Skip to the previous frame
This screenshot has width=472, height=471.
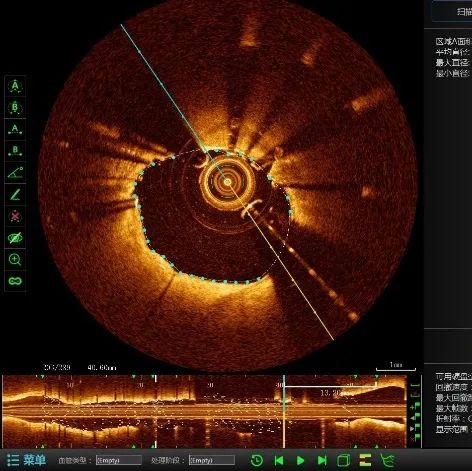click(279, 460)
